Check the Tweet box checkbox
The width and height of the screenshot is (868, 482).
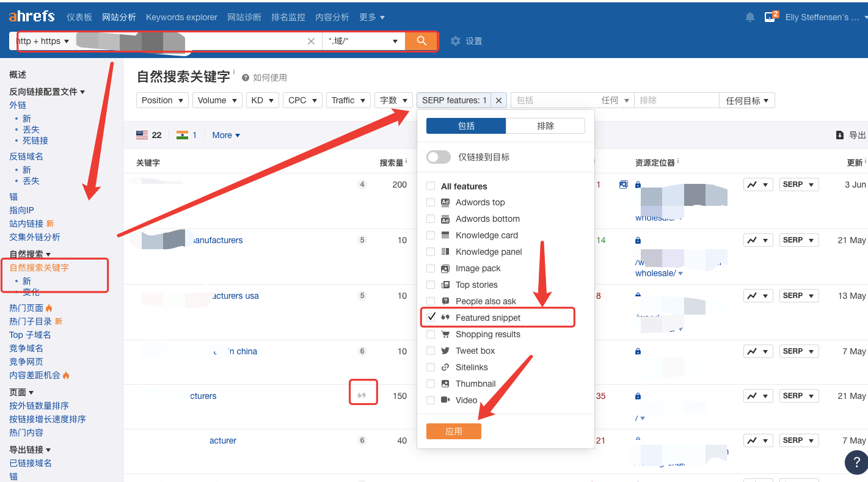click(431, 351)
